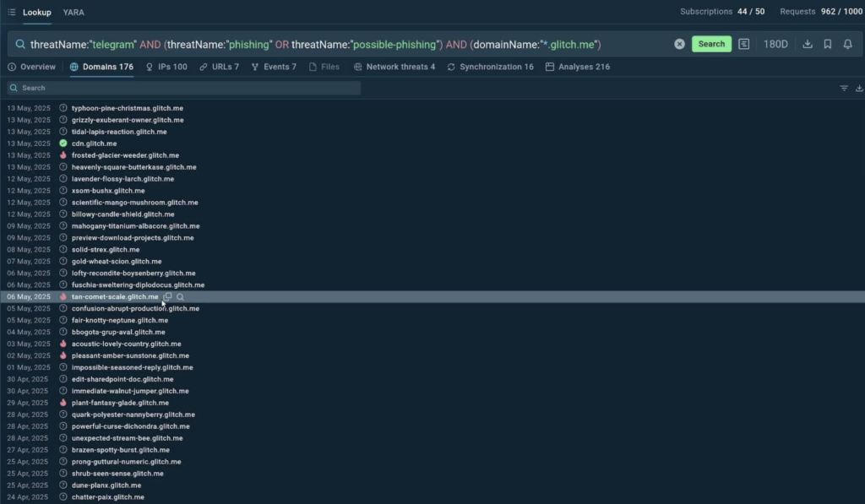Download the domains list via table icon
865x504 pixels.
[859, 88]
